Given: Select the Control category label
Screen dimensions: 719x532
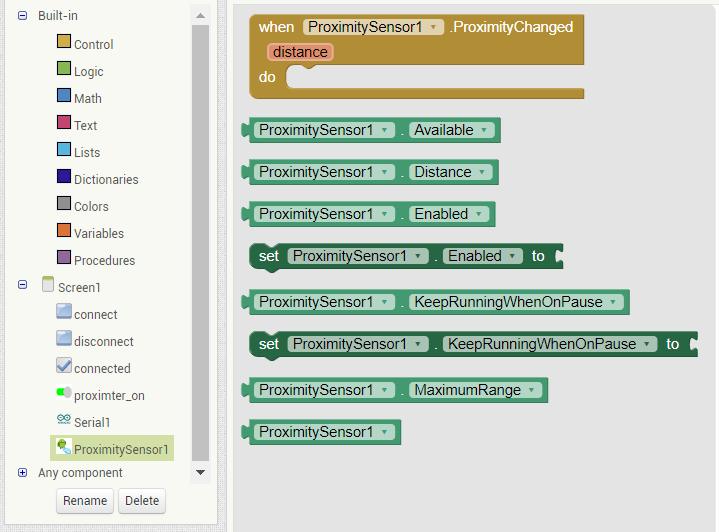Looking at the screenshot, I should (x=94, y=44).
